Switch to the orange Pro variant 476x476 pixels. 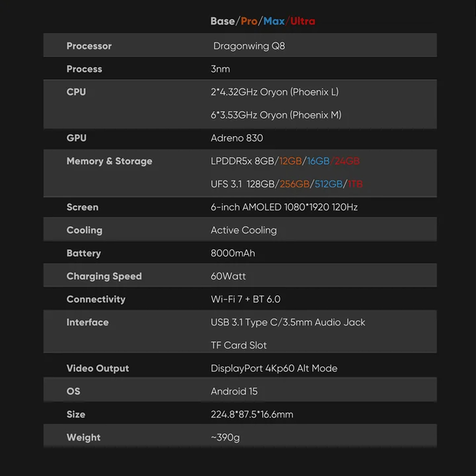tap(249, 21)
